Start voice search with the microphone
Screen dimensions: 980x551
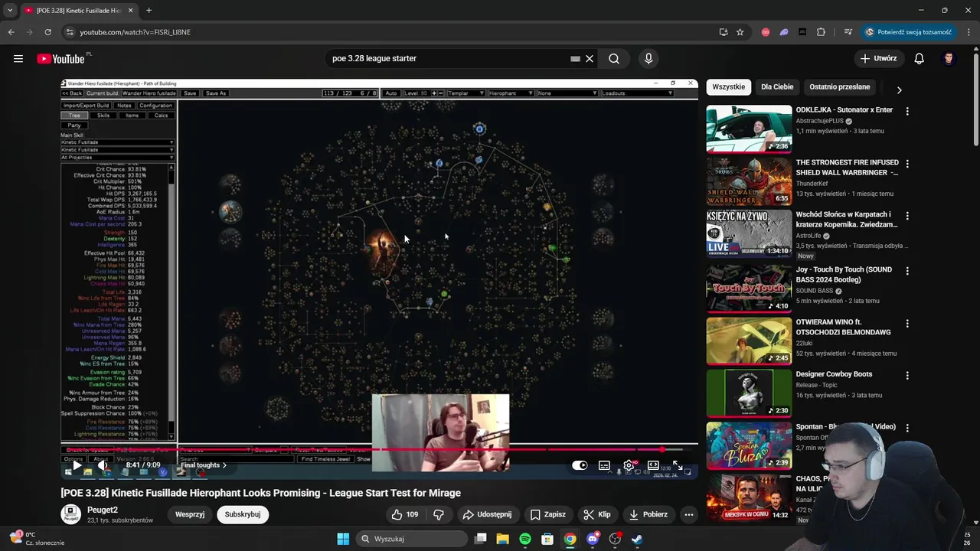648,58
